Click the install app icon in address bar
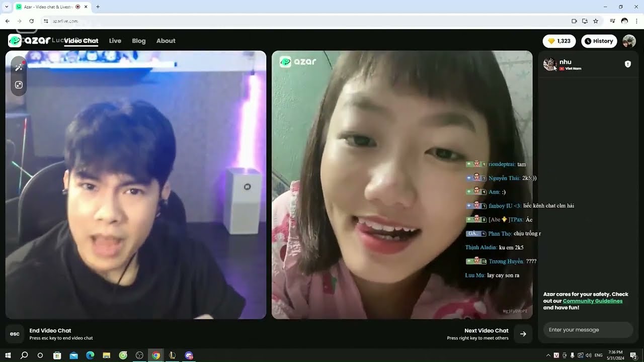 (x=585, y=21)
